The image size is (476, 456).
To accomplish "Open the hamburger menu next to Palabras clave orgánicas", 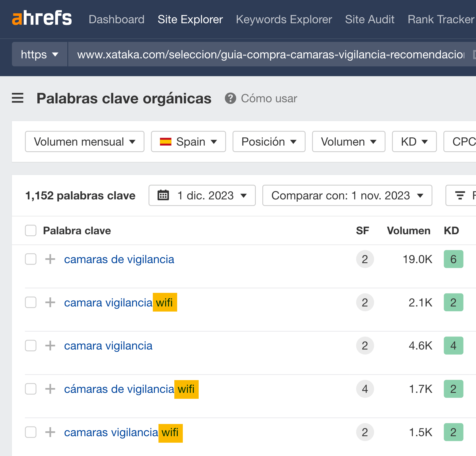I will pos(18,98).
